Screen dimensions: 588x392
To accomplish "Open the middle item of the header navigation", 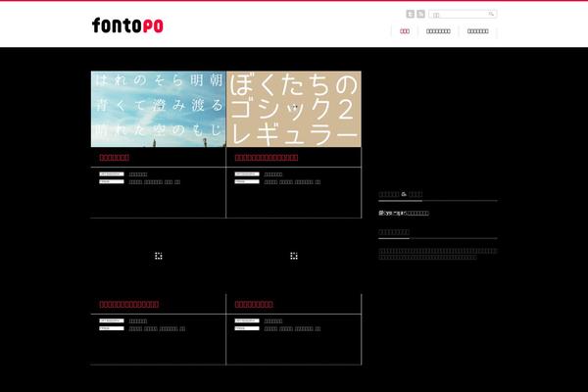I will (x=438, y=31).
